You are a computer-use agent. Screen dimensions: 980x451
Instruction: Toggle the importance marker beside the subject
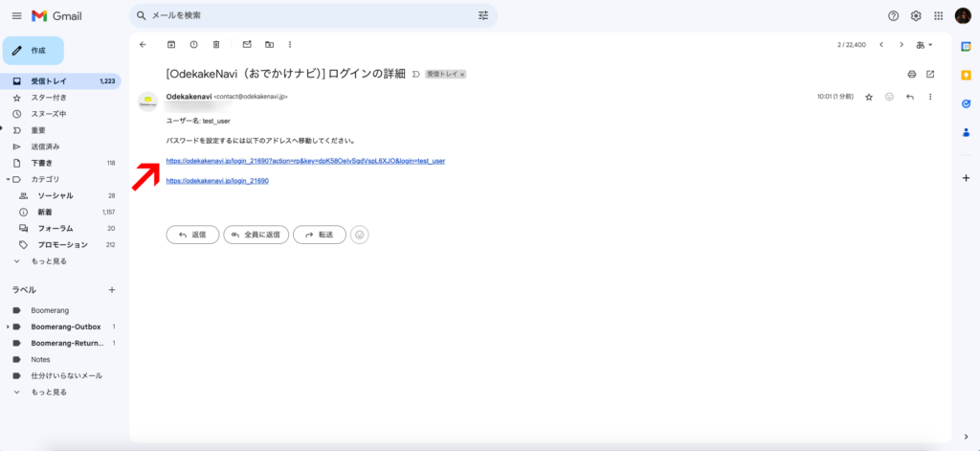click(416, 74)
